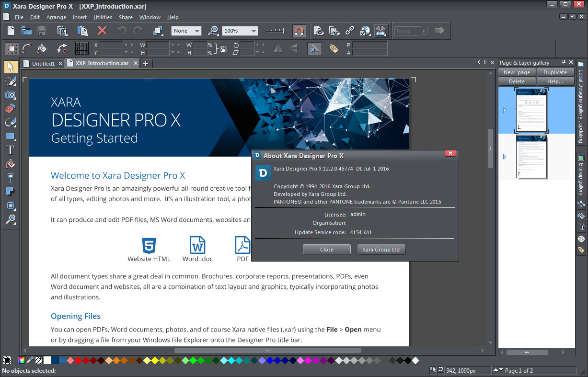Create a new document
The height and width of the screenshot is (377, 588).
coord(11,31)
